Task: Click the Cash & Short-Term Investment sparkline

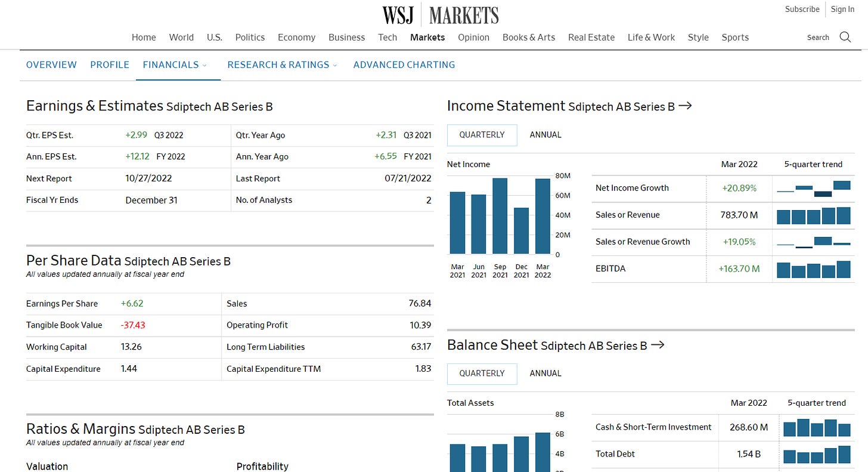Action: click(817, 427)
